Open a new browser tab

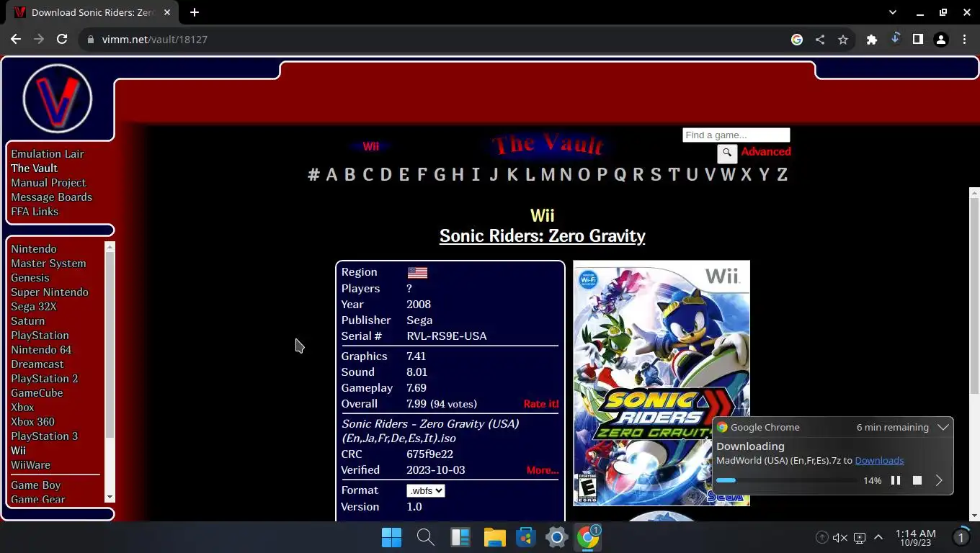tap(195, 12)
